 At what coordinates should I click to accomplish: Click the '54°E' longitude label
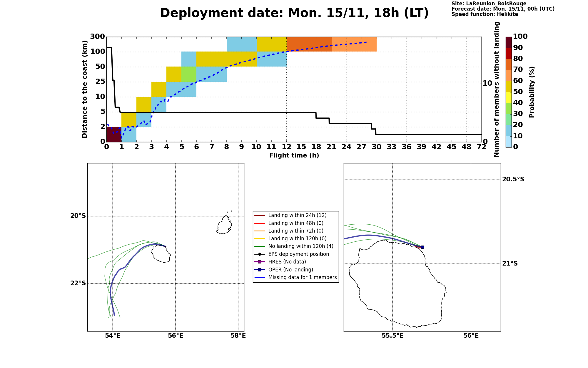tap(113, 336)
